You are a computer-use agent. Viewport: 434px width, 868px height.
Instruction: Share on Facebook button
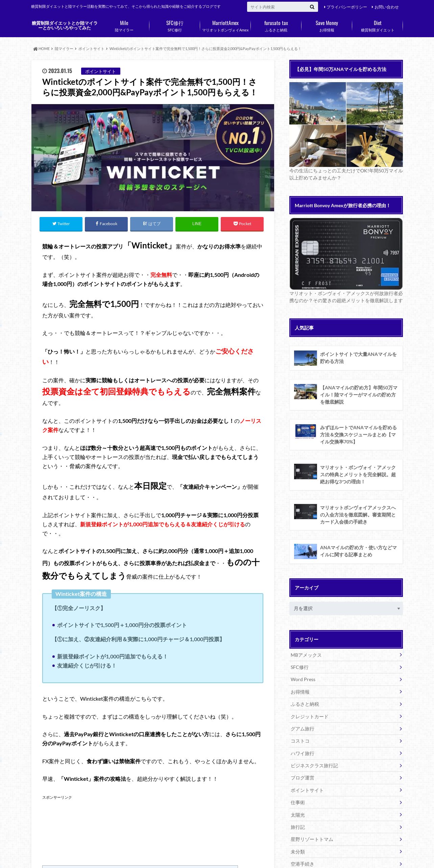[x=106, y=224]
